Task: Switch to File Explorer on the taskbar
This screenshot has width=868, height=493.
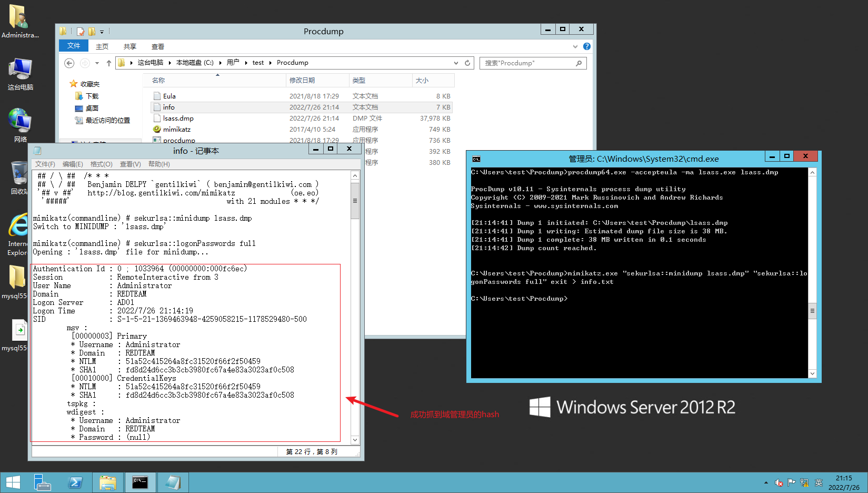Action: click(108, 482)
